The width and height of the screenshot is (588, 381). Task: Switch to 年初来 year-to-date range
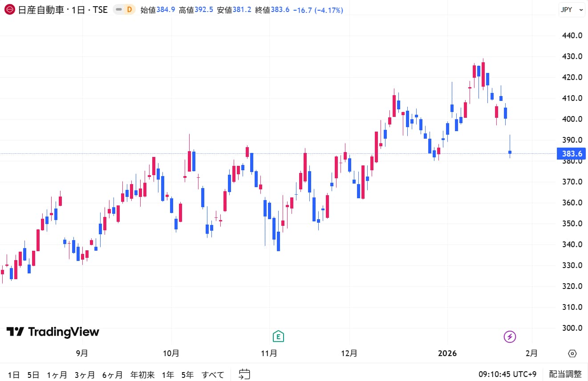coord(142,375)
